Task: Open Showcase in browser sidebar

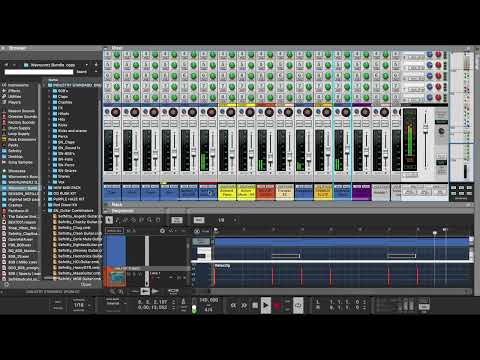Action: (x=17, y=171)
